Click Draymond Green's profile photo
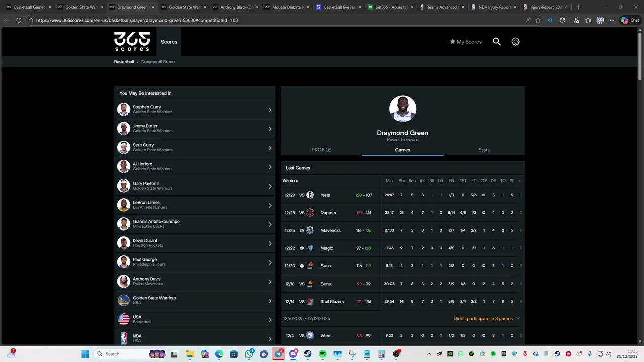 (x=403, y=109)
